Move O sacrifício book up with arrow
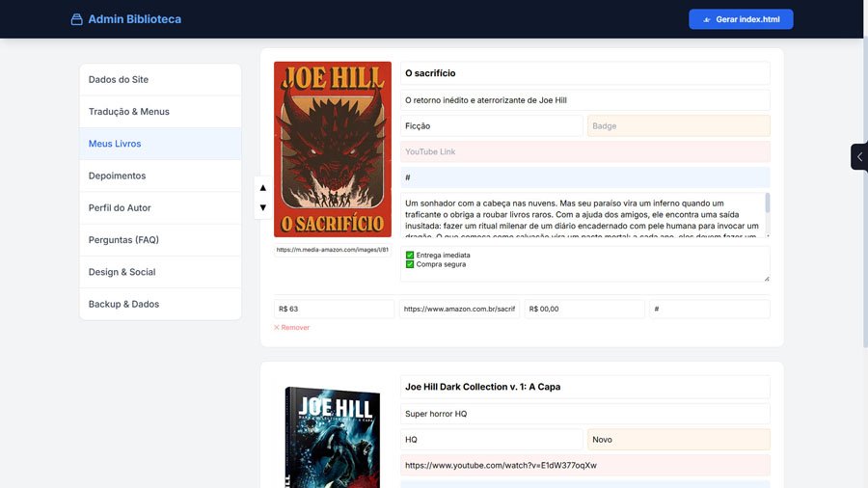 263,187
